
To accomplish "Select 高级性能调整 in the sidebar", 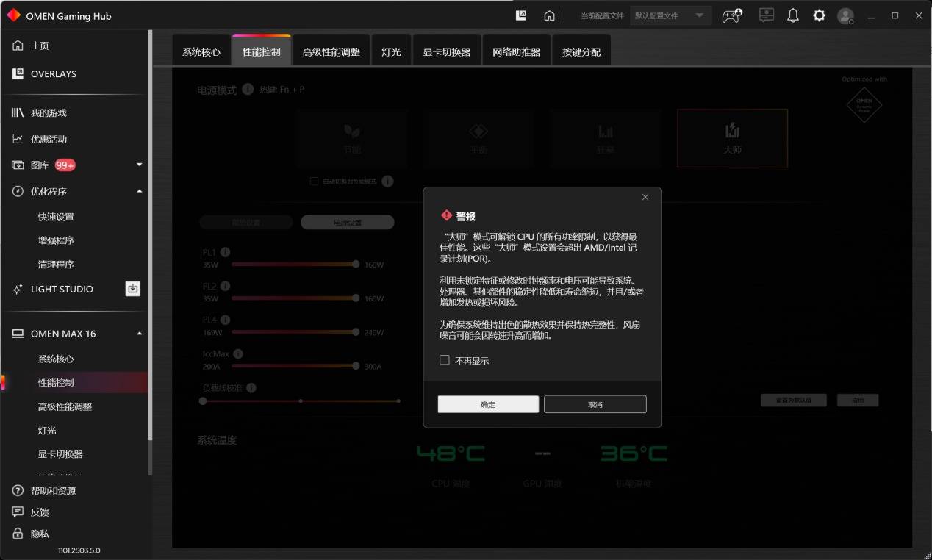I will click(x=65, y=406).
